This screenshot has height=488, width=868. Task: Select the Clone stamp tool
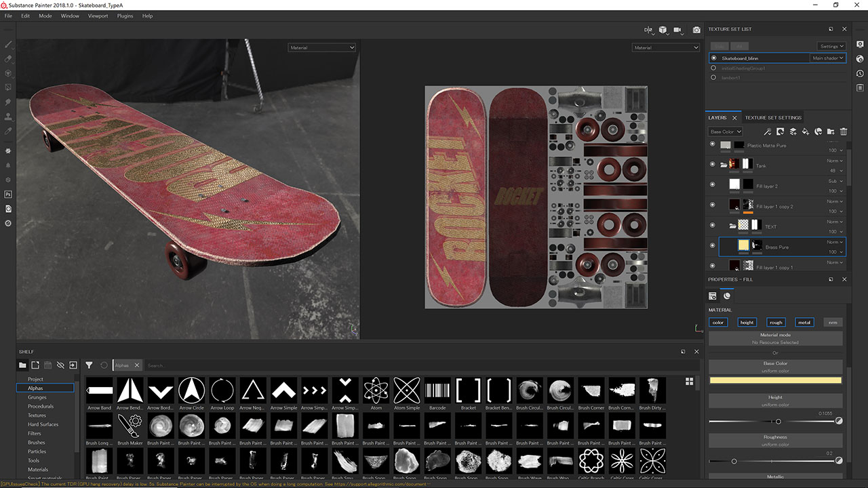pos(8,116)
